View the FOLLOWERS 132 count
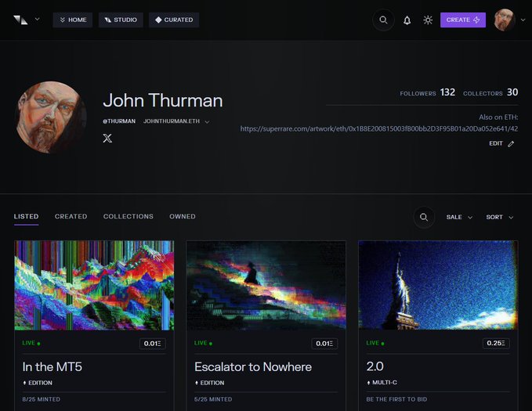This screenshot has width=532, height=411. 427,92
